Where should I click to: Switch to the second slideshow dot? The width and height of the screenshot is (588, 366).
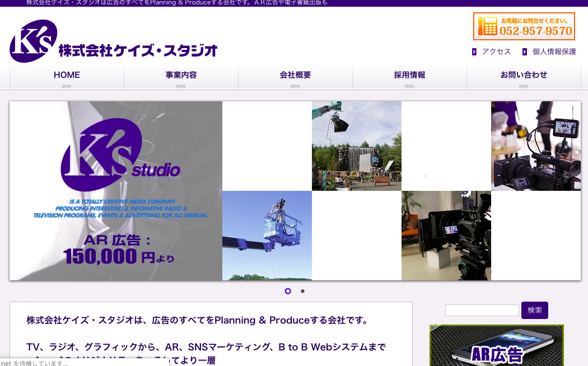tap(302, 291)
